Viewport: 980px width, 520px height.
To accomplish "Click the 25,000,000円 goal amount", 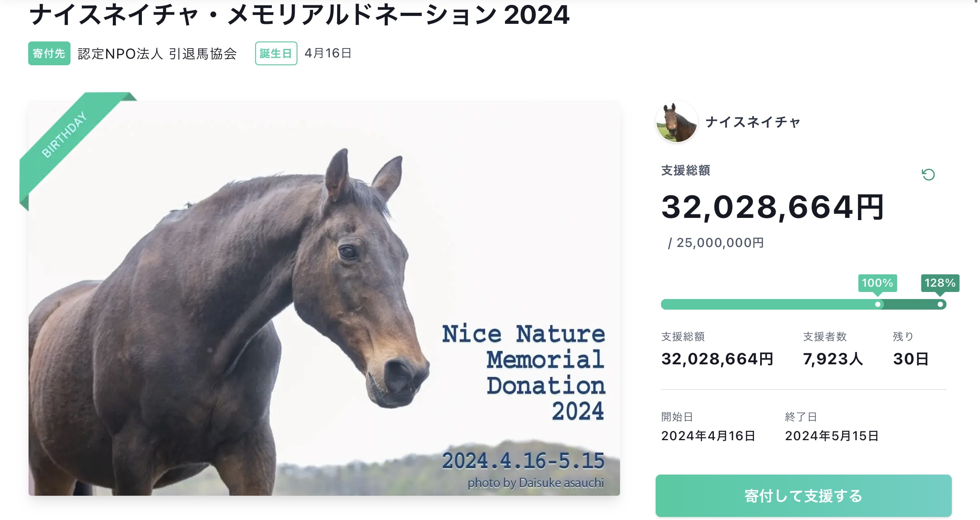I will click(x=720, y=243).
